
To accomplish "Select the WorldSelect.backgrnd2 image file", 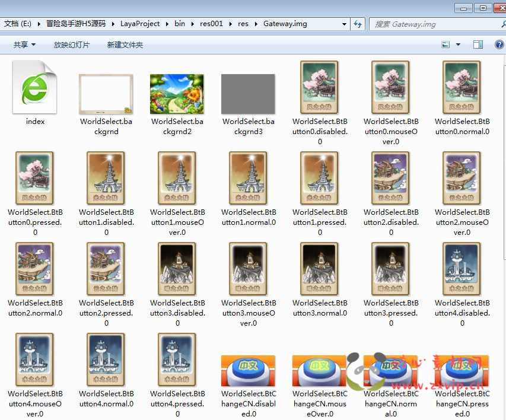I will click(x=177, y=94).
